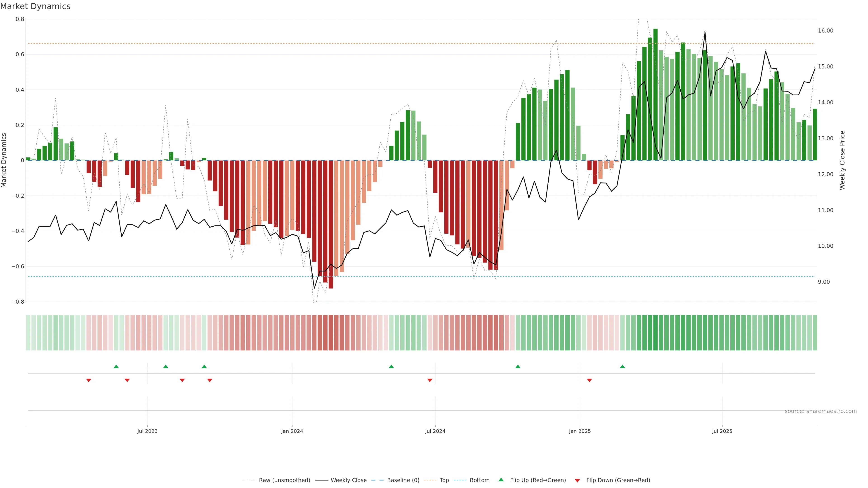Click the leftmost red flip-down marker
This screenshot has width=868, height=488.
(89, 380)
